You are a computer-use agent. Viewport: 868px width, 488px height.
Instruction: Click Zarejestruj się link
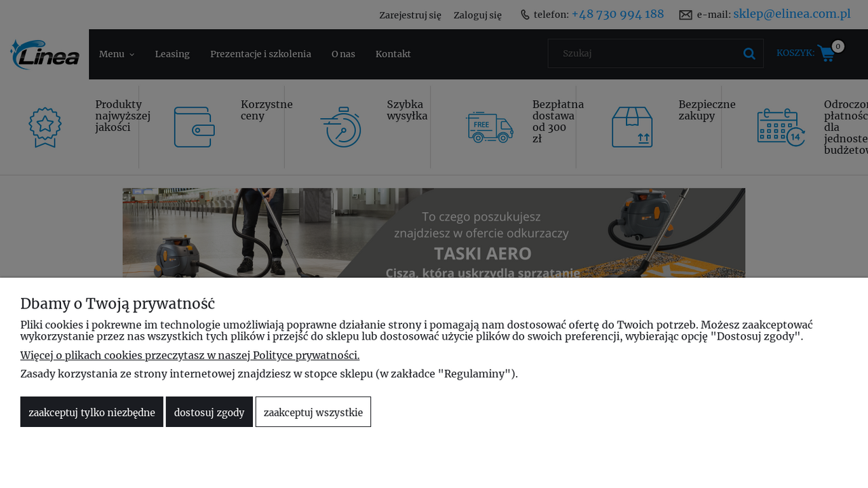410,16
